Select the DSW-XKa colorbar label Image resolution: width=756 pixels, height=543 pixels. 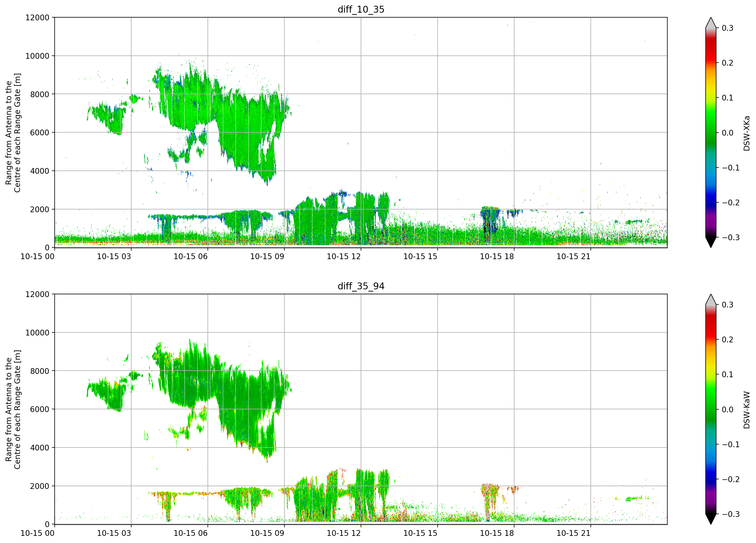pos(747,133)
